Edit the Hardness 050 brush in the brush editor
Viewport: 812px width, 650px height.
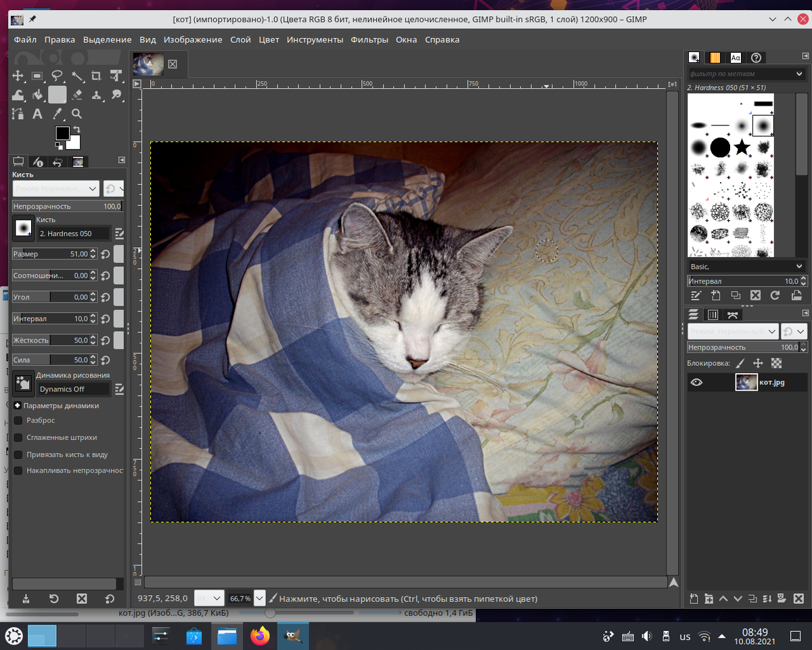120,234
